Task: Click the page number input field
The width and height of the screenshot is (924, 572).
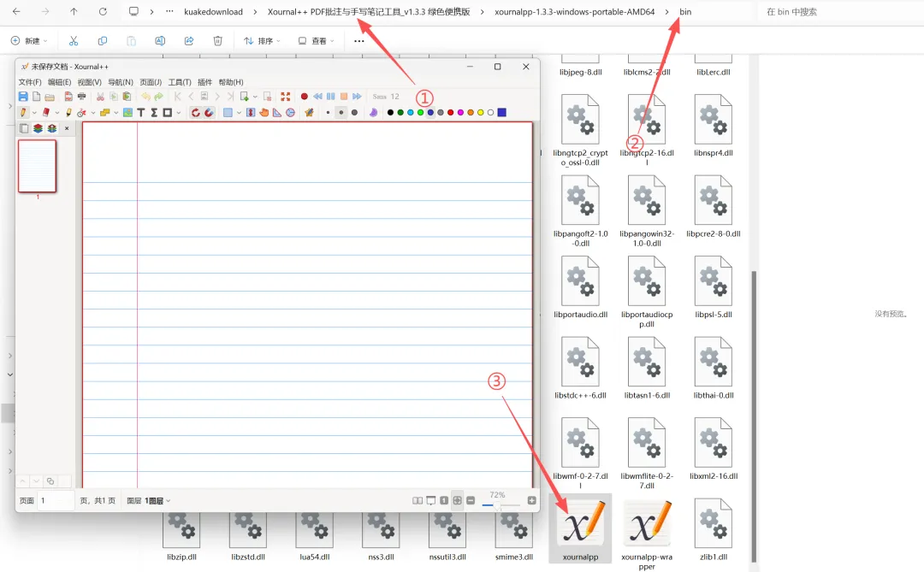Action: tap(56, 501)
